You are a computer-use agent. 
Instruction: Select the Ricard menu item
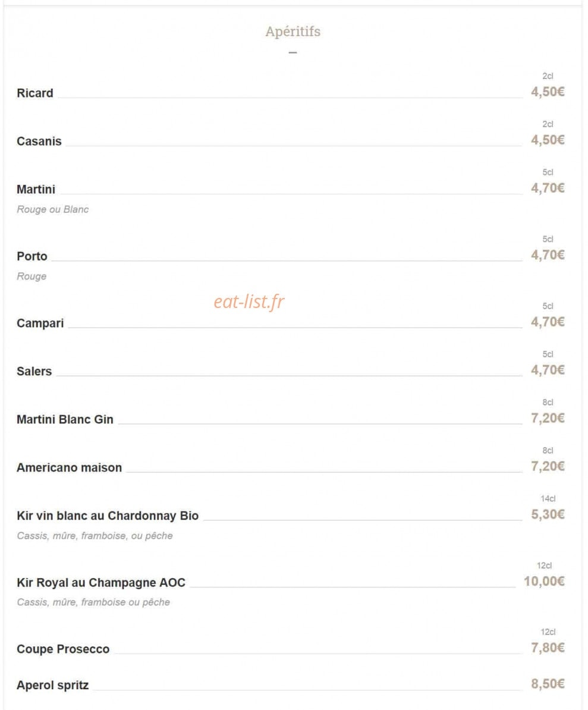coord(35,93)
